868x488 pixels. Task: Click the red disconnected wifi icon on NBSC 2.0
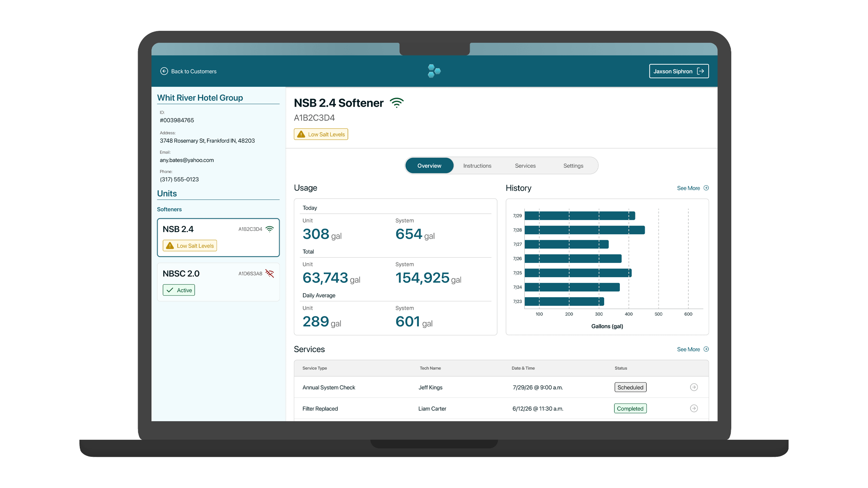(x=270, y=274)
